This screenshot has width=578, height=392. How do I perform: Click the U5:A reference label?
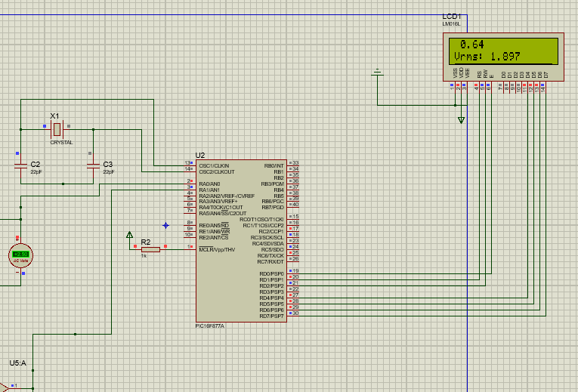[x=17, y=363]
